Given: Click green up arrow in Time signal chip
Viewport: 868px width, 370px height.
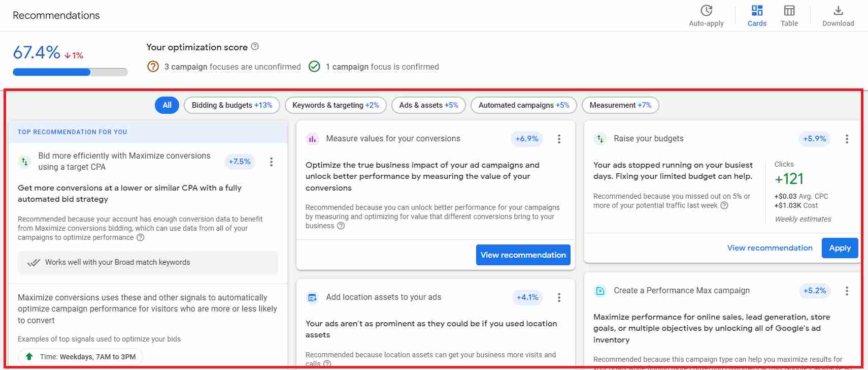Looking at the screenshot, I should point(29,357).
